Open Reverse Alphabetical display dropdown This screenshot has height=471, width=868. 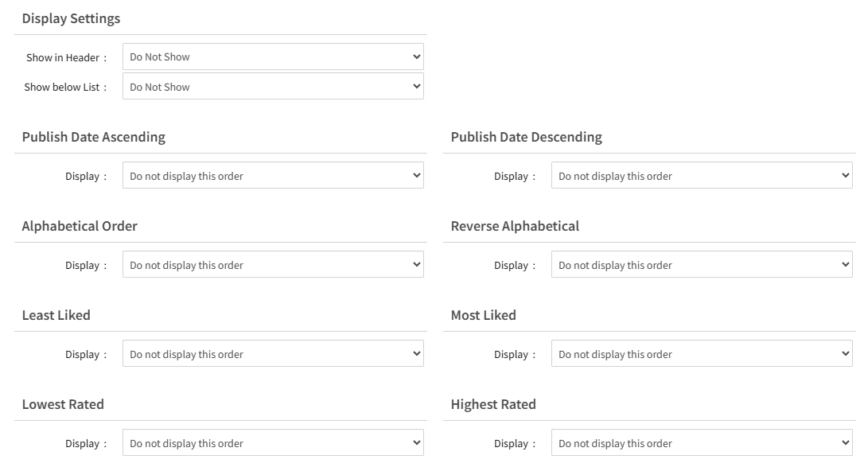pyautogui.click(x=702, y=265)
